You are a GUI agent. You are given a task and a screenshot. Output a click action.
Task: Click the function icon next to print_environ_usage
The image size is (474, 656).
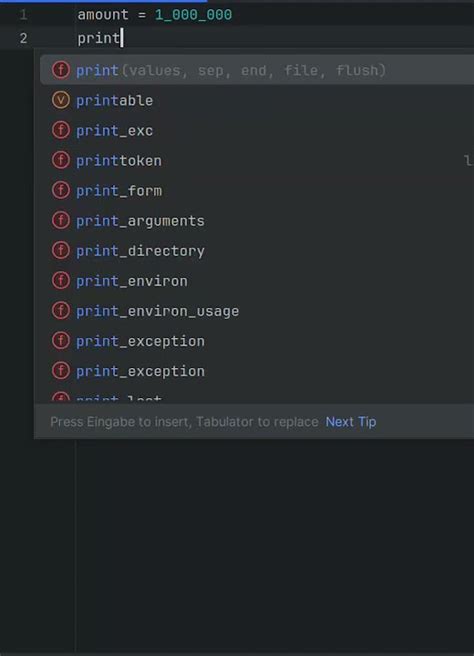coord(61,311)
